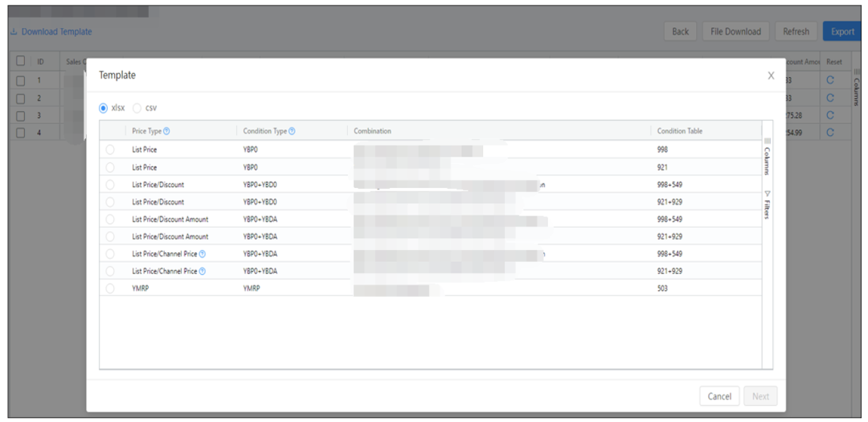Screen dimensions: 868x422
Task: Select the csv format radio button
Action: (x=137, y=108)
